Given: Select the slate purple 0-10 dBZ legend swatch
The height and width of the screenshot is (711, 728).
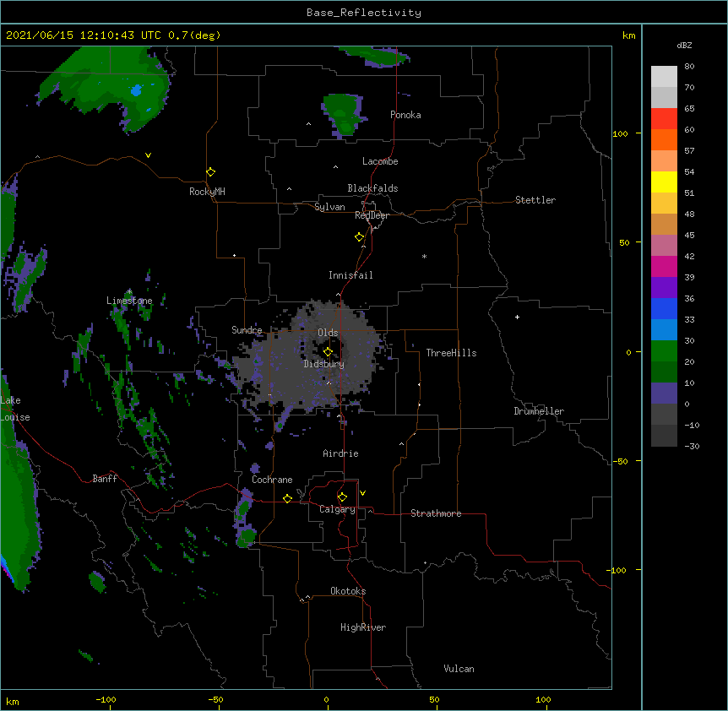Looking at the screenshot, I should 664,393.
